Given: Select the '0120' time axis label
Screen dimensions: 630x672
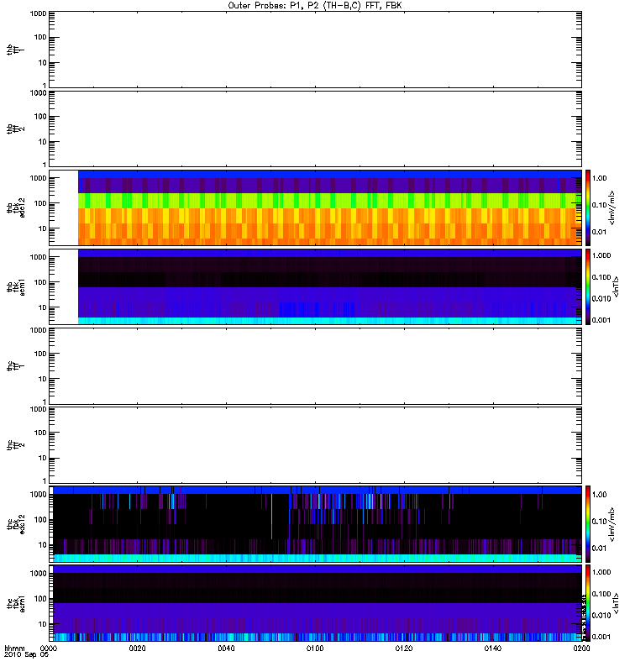Looking at the screenshot, I should click(x=404, y=648).
